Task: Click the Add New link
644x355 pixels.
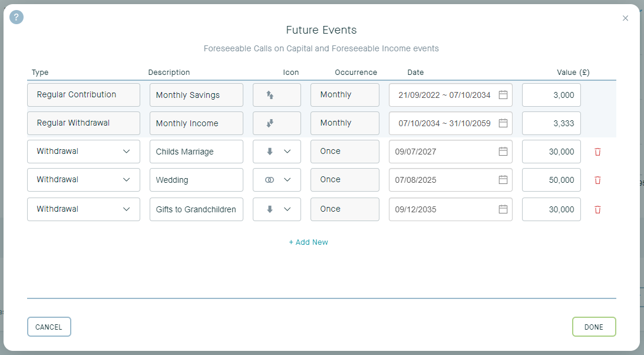Action: 309,242
